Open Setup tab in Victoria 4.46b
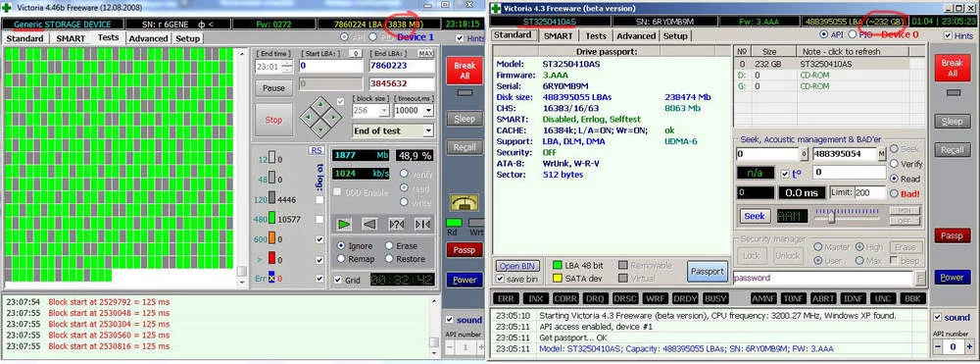The height and width of the screenshot is (364, 980). (x=187, y=38)
